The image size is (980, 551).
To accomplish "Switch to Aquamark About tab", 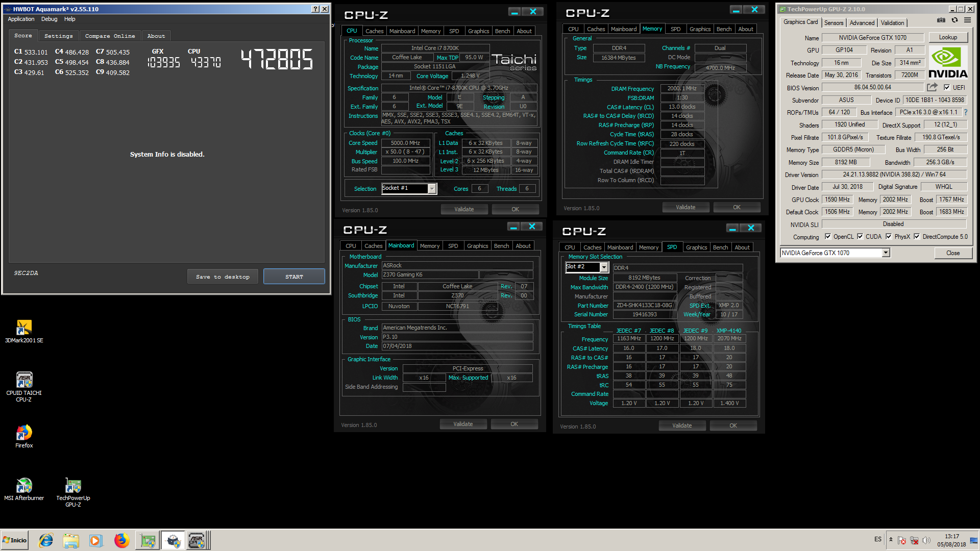I will (156, 36).
